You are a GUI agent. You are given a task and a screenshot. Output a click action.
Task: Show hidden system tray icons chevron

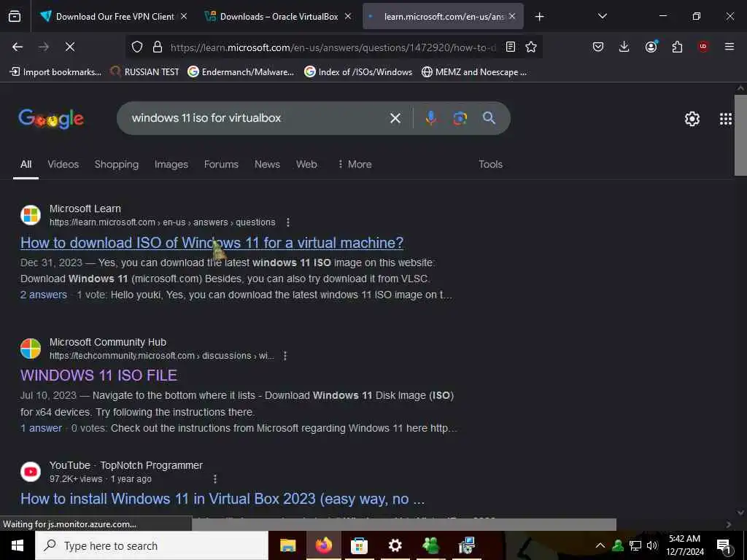coord(600,545)
